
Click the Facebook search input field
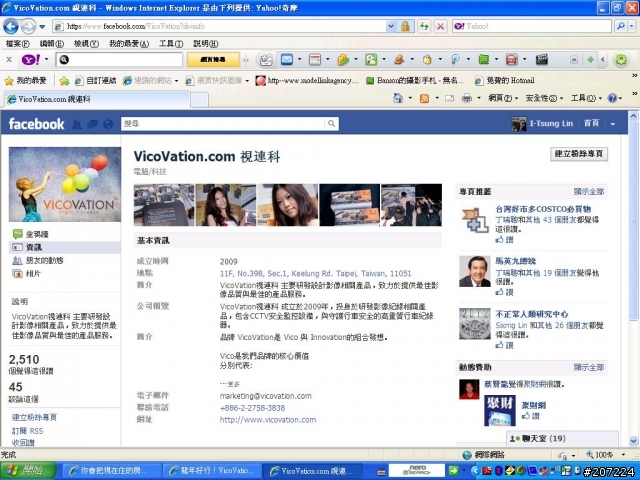[x=223, y=124]
